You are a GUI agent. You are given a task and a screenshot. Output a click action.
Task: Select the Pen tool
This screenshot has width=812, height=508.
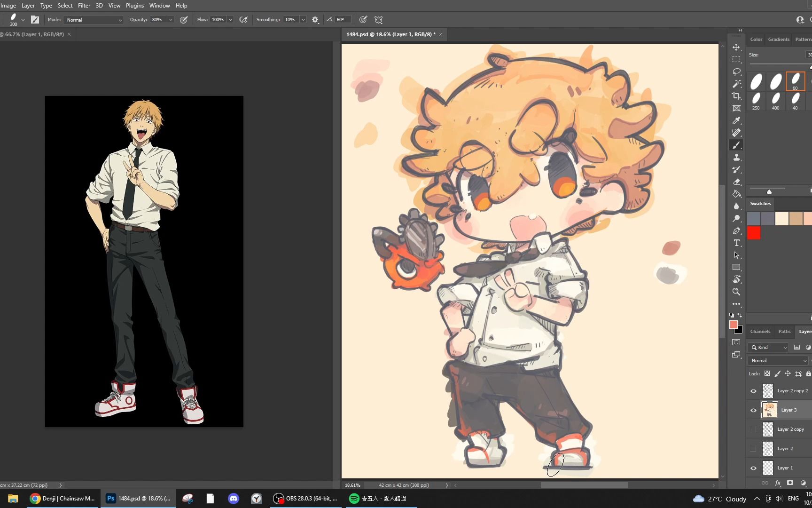pos(736,230)
